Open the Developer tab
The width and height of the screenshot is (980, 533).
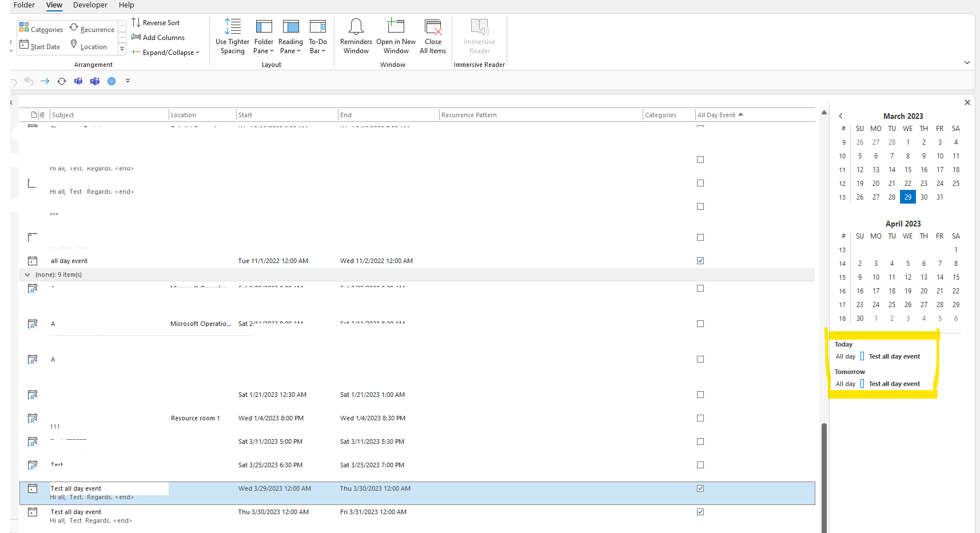(x=90, y=5)
